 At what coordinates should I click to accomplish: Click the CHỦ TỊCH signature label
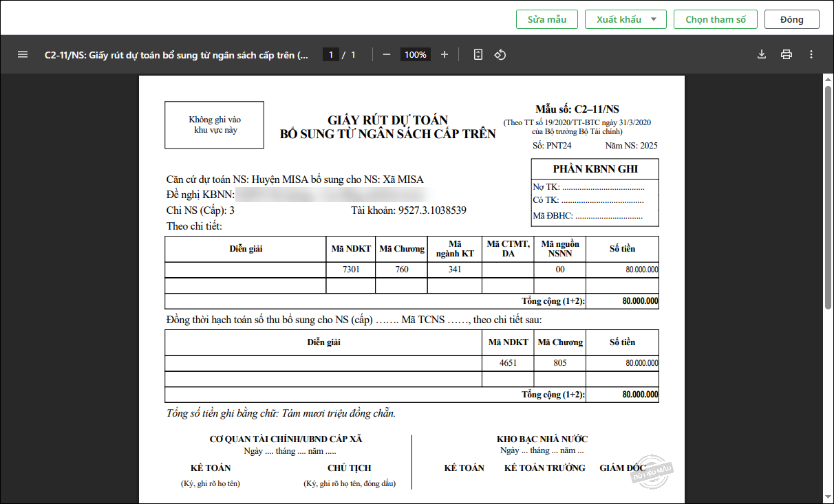(350, 468)
